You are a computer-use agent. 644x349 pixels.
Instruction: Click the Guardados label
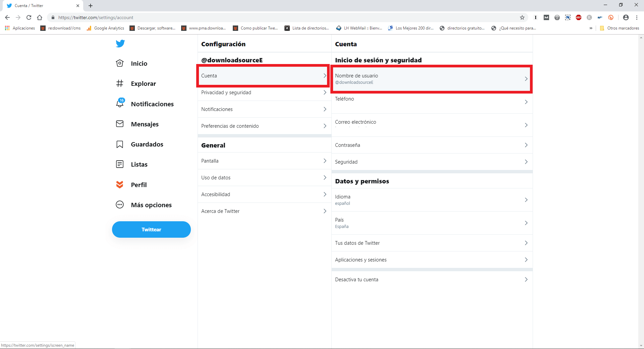[147, 144]
